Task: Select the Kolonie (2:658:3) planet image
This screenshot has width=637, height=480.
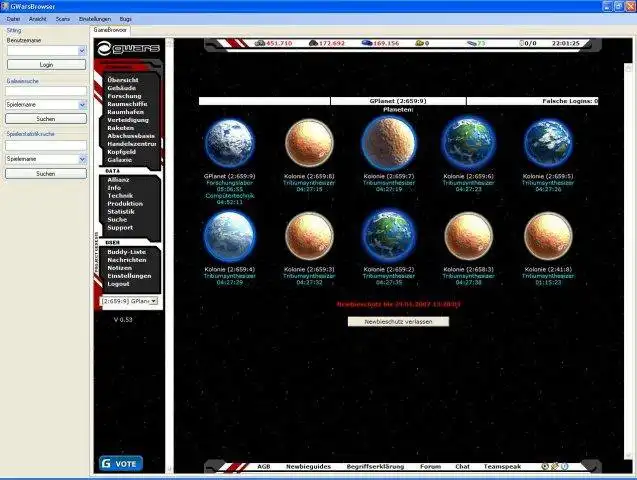Action: pos(468,236)
